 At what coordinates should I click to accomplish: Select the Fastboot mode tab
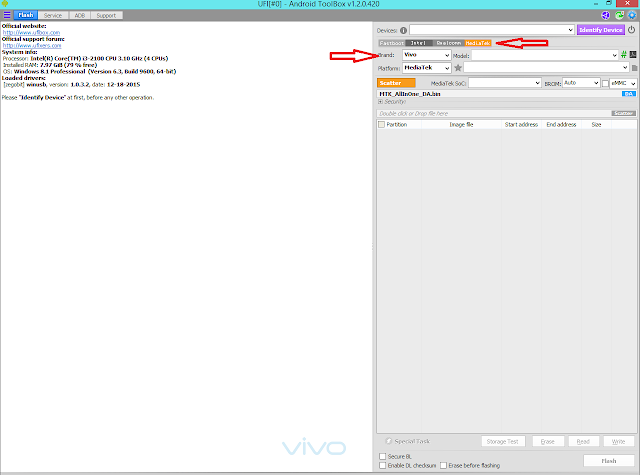(x=391, y=43)
